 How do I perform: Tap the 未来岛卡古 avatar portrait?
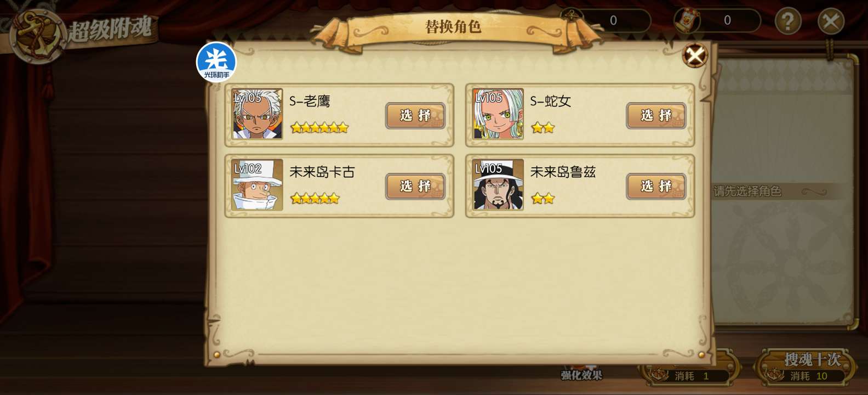257,185
